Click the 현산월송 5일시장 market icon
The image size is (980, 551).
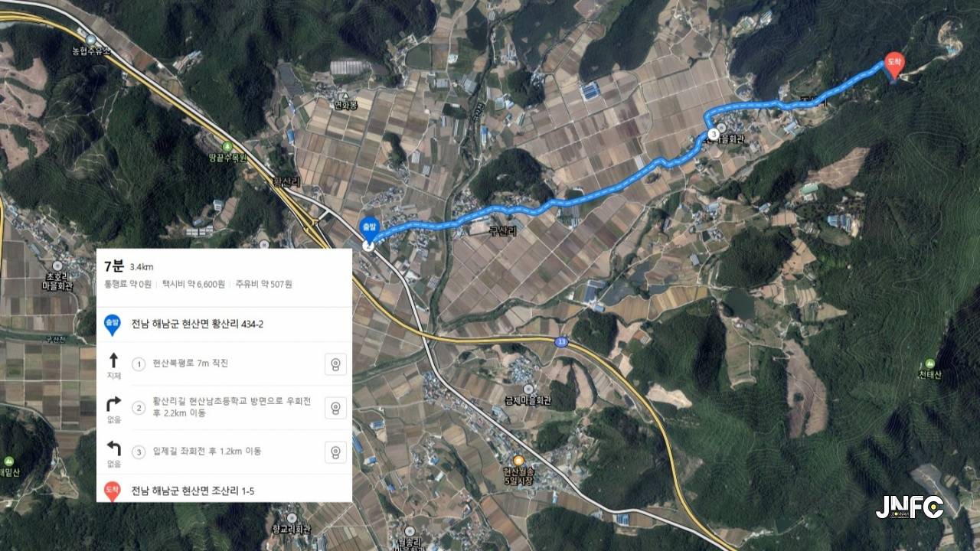pos(518,460)
